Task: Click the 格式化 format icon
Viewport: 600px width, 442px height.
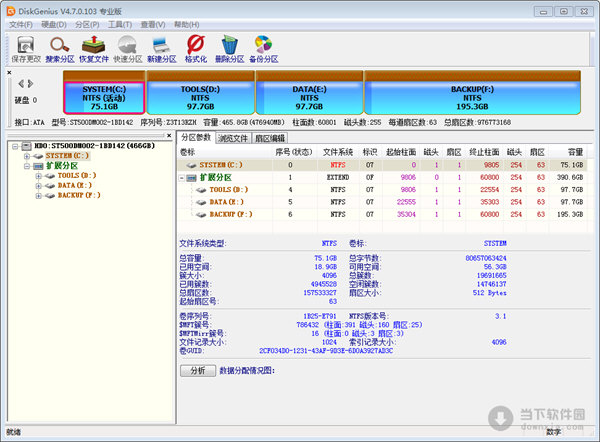Action: point(196,49)
